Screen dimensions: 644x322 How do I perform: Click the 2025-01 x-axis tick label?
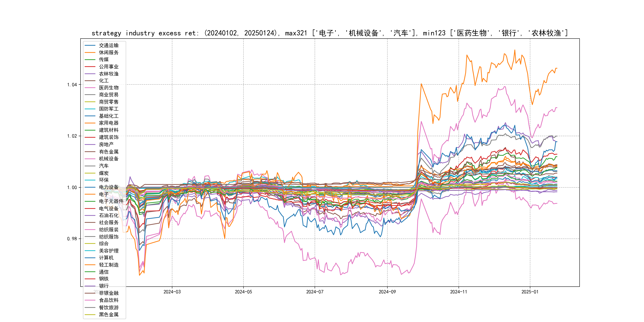pos(530,292)
